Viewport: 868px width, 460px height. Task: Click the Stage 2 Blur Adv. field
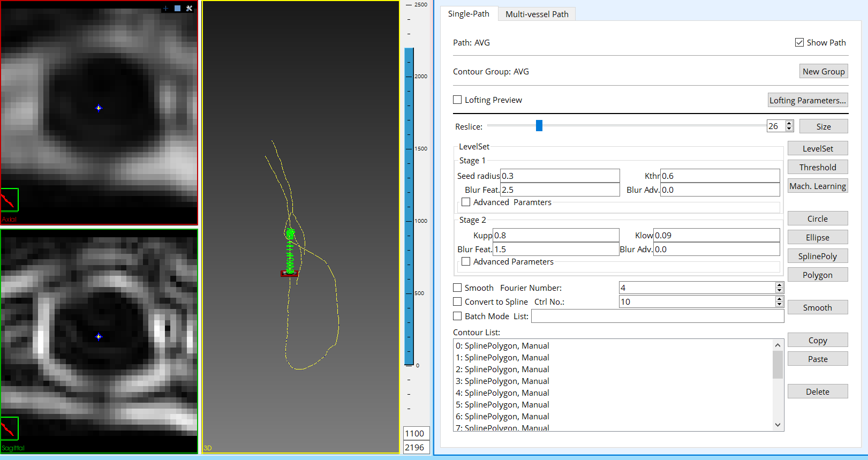[716, 249]
